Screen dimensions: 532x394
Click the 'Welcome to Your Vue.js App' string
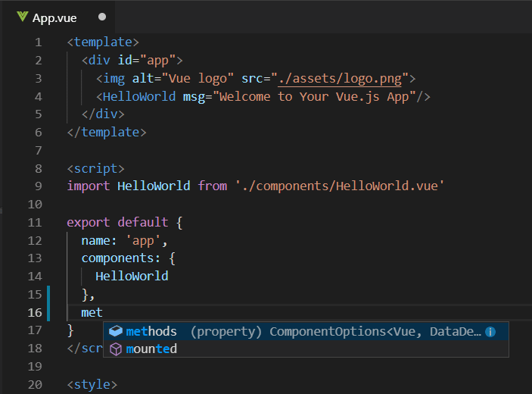pos(314,97)
